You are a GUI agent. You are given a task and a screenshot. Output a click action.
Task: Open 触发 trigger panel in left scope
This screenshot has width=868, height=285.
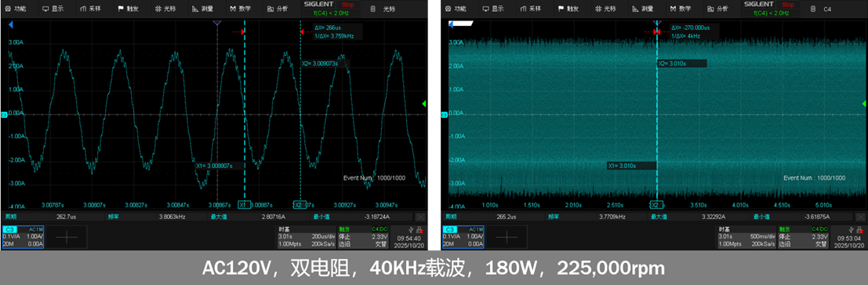click(362, 237)
